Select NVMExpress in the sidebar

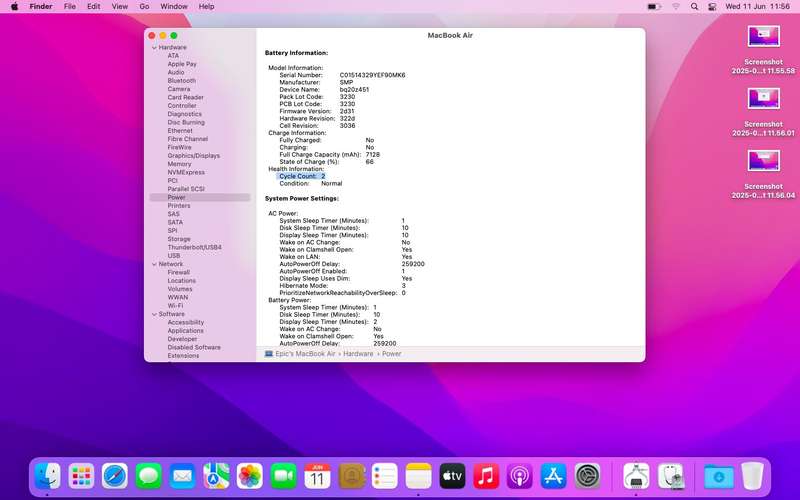tap(186, 172)
